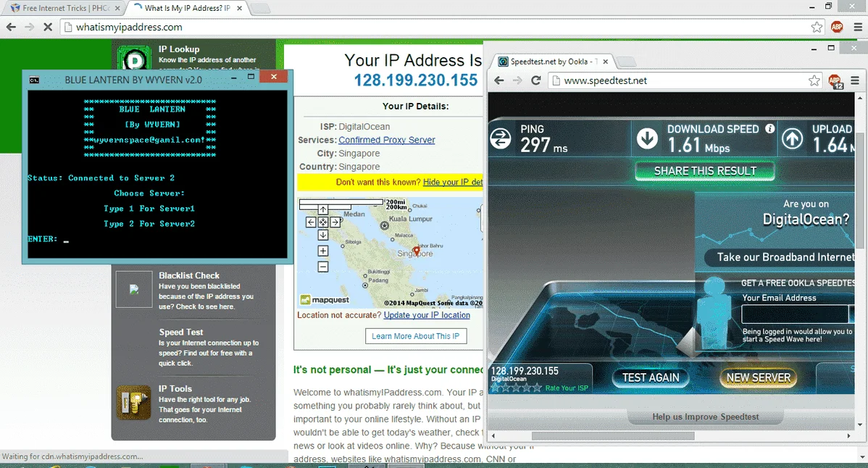The image size is (868, 468).
Task: Open Adblock Plus in the main Chrome window
Action: (x=836, y=27)
